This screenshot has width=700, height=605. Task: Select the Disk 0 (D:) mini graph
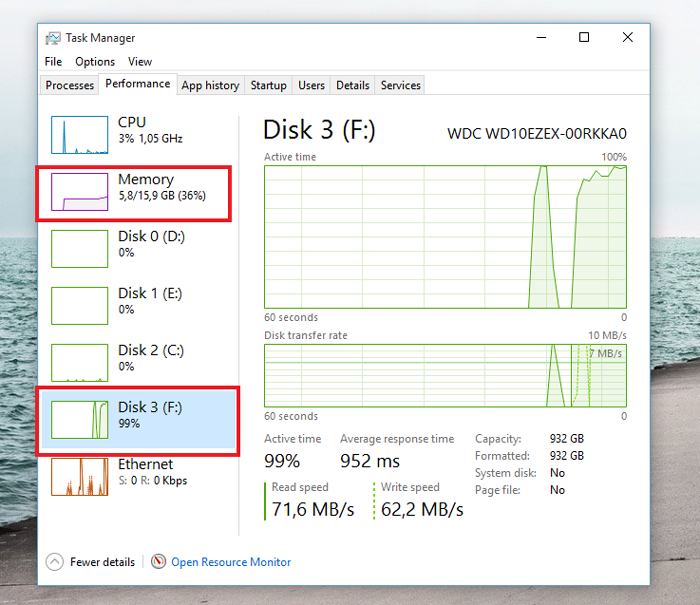(x=79, y=249)
